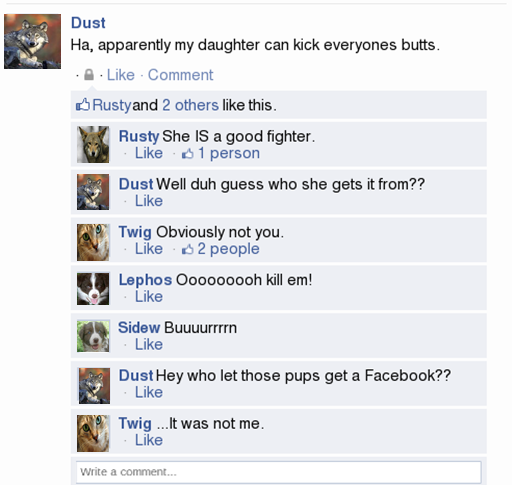The width and height of the screenshot is (512, 485).
Task: View '2 people' who liked Twig's comment
Action: click(228, 249)
